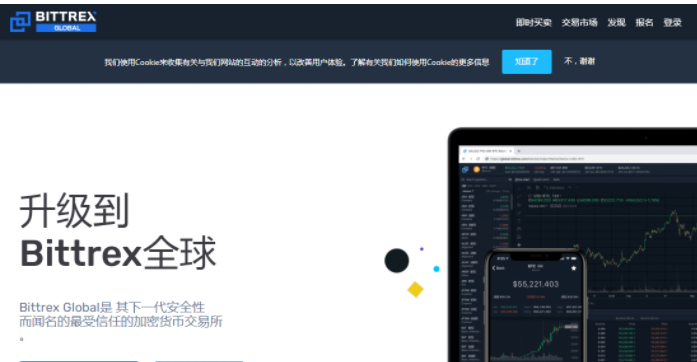
Task: Click the browser back arrow in laptop mockup
Action: 464,159
